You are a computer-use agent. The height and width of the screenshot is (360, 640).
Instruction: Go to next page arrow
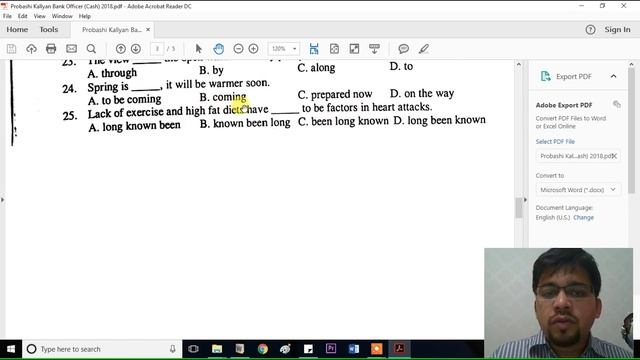click(136, 49)
